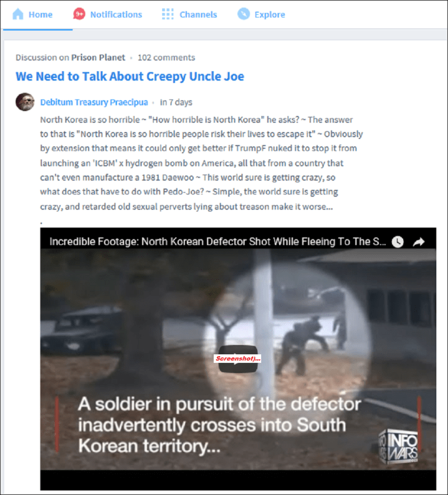Click the Home house icon
The width and height of the screenshot is (448, 495).
18,14
